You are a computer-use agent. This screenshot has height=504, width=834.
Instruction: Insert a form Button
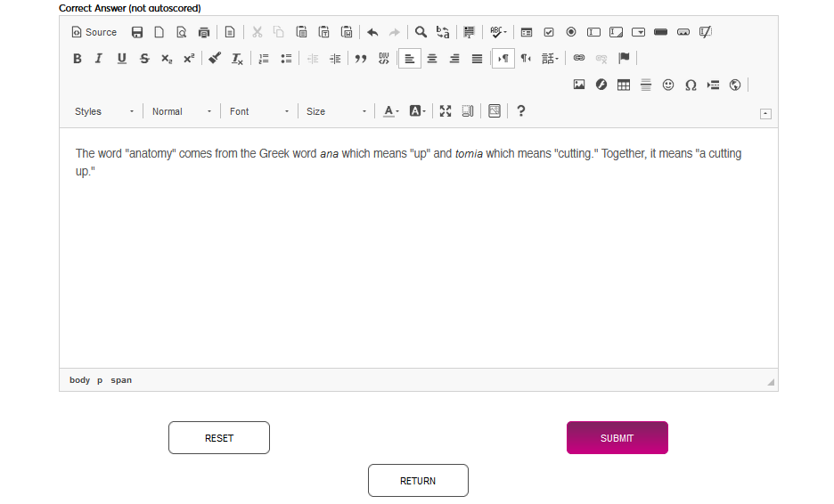(x=660, y=32)
